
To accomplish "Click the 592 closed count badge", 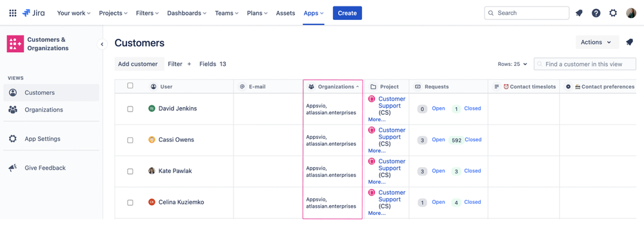I will tap(456, 140).
